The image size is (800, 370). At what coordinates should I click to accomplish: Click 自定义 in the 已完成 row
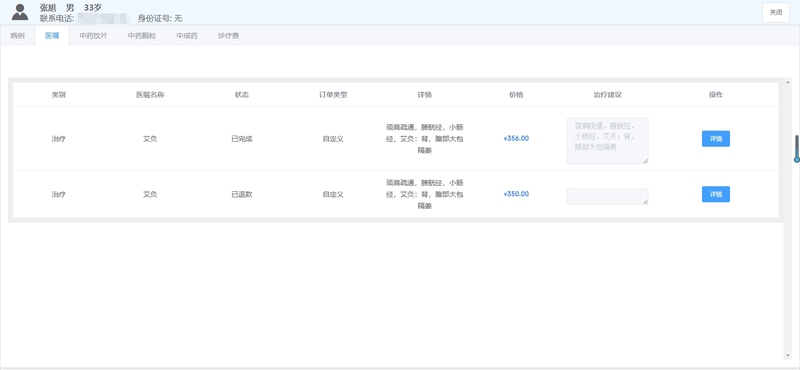click(x=333, y=138)
